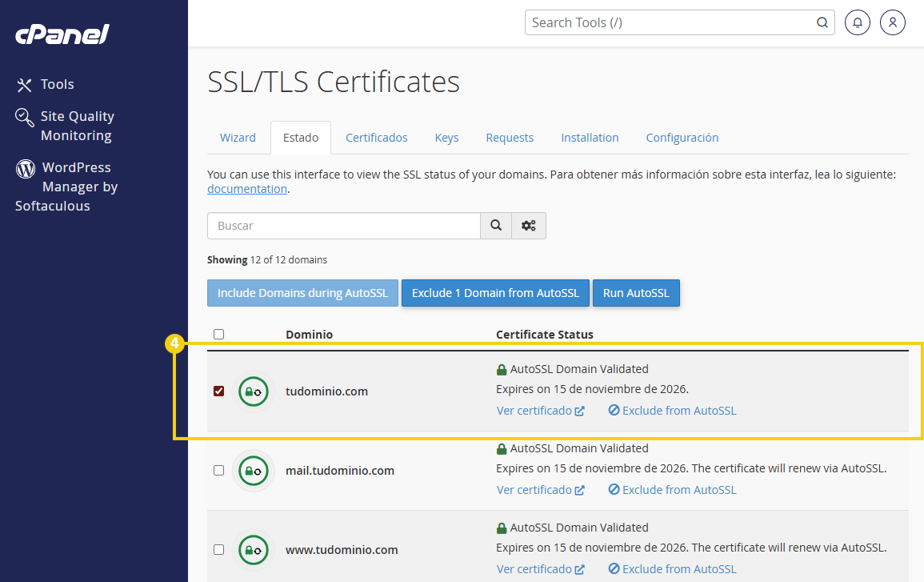Switch to the Wizard tab

pos(238,138)
